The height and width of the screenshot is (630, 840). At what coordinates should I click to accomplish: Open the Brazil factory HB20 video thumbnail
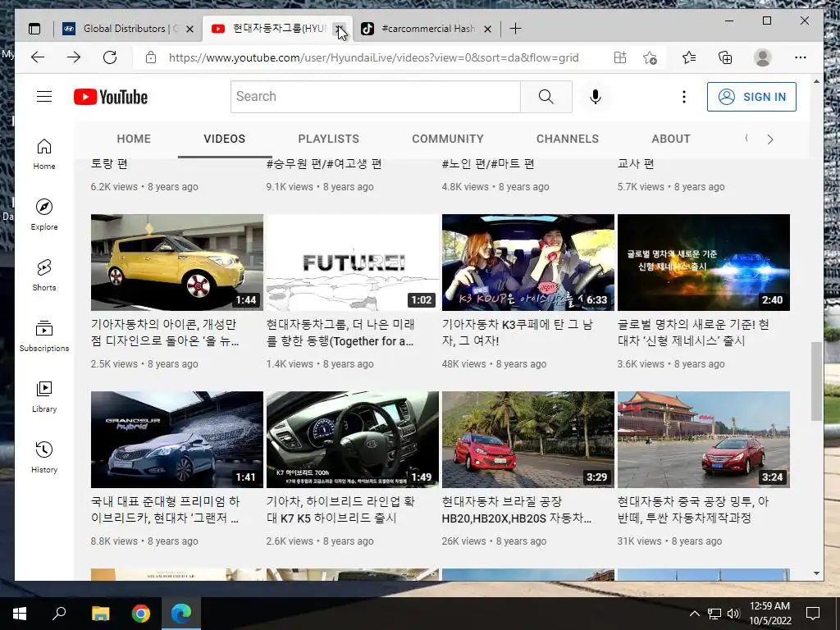click(x=528, y=440)
